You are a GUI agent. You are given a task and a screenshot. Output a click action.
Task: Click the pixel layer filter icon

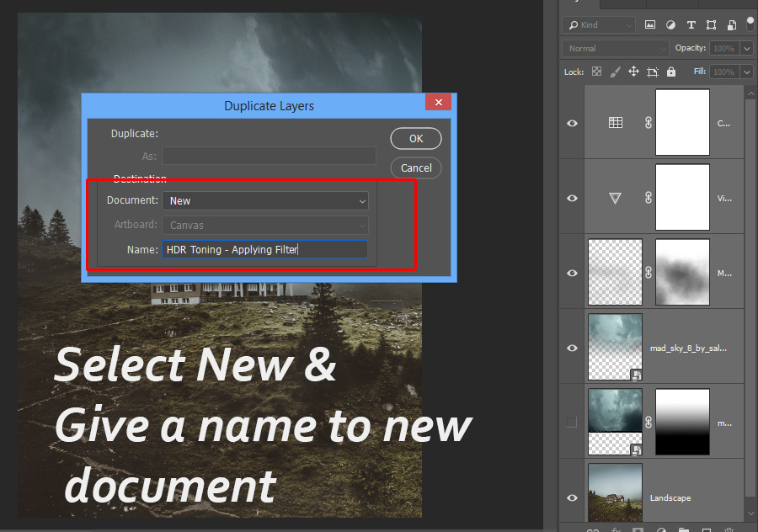click(x=650, y=25)
